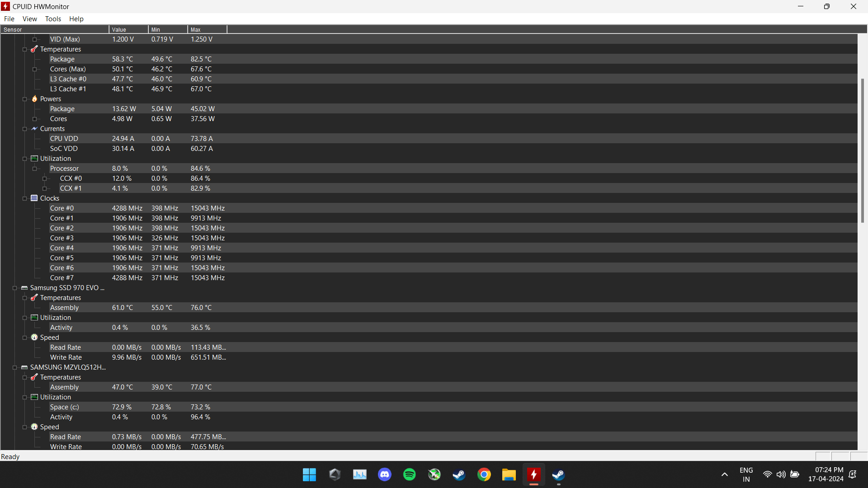The width and height of the screenshot is (868, 488).
Task: Click the HWMonitor app icon in title bar
Action: (6, 6)
